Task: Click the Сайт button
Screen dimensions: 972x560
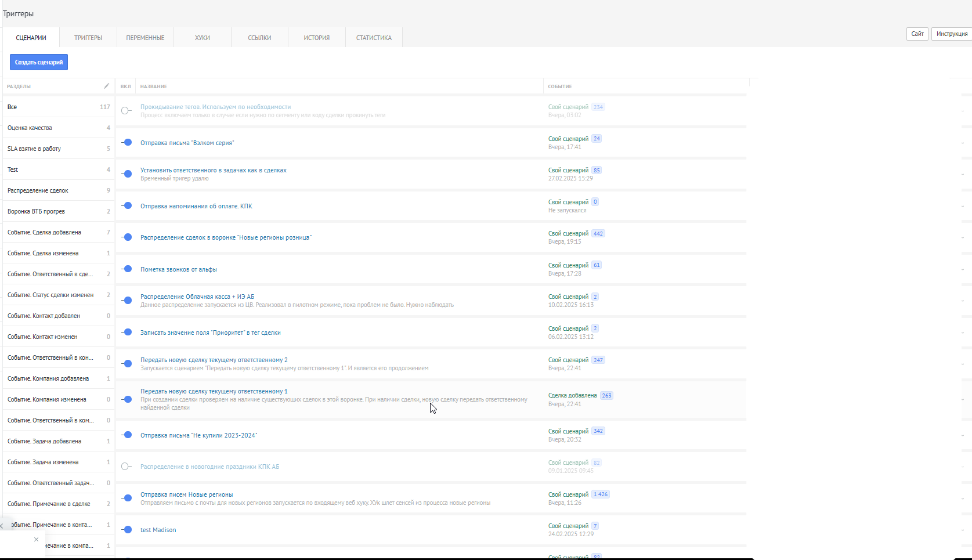Action: coord(917,34)
